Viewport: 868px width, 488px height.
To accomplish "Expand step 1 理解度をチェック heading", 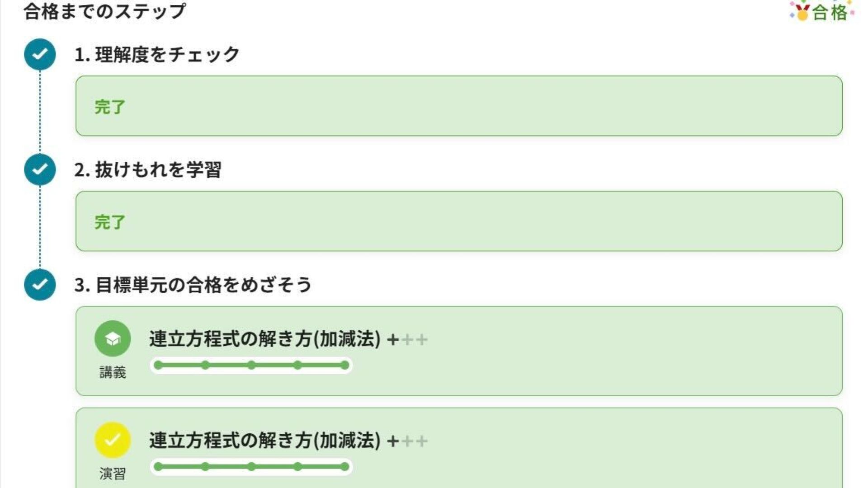I will pos(157,55).
